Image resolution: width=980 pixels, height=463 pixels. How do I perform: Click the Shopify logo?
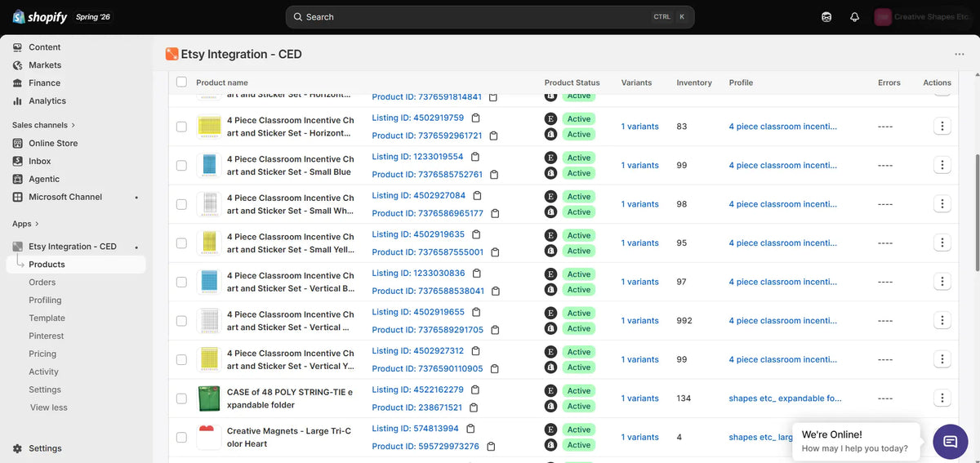click(40, 17)
